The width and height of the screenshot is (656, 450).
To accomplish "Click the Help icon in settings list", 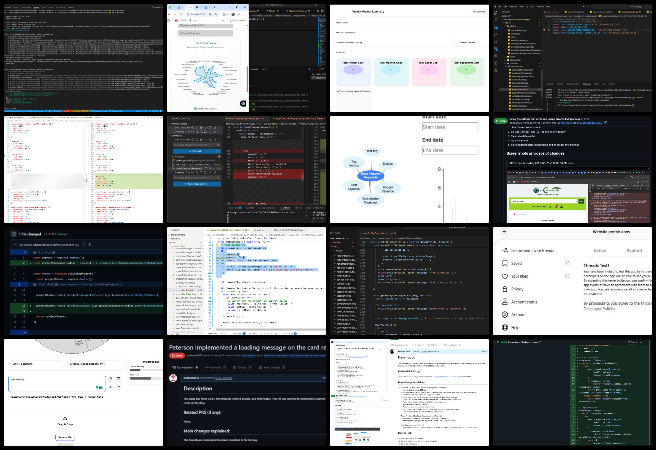I will click(504, 327).
